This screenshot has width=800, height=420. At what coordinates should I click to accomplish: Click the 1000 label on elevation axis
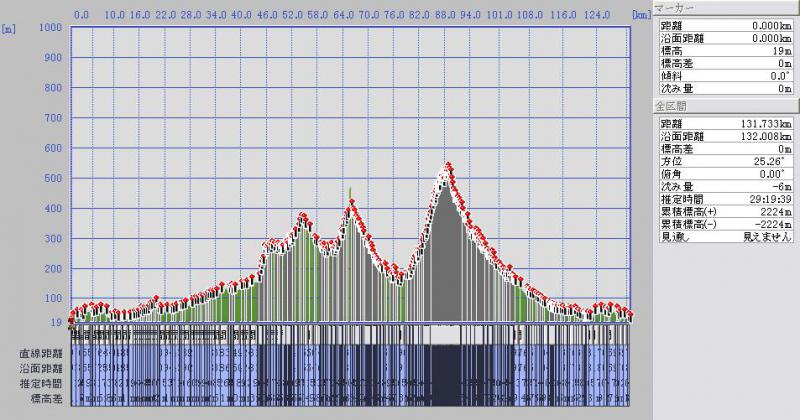(48, 27)
